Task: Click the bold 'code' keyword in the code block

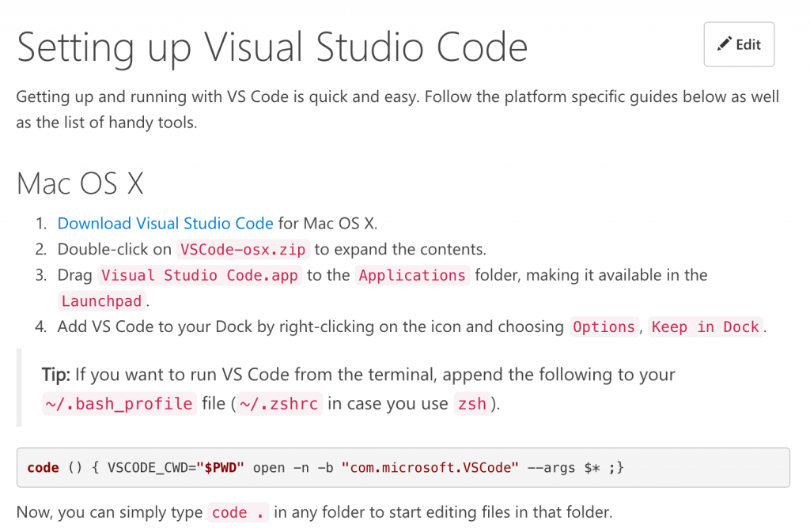Action: coord(43,467)
